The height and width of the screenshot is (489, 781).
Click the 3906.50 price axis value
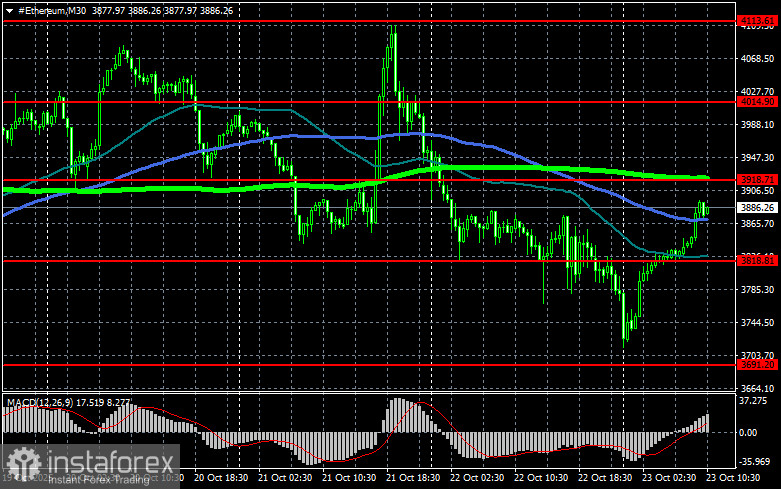coord(757,191)
